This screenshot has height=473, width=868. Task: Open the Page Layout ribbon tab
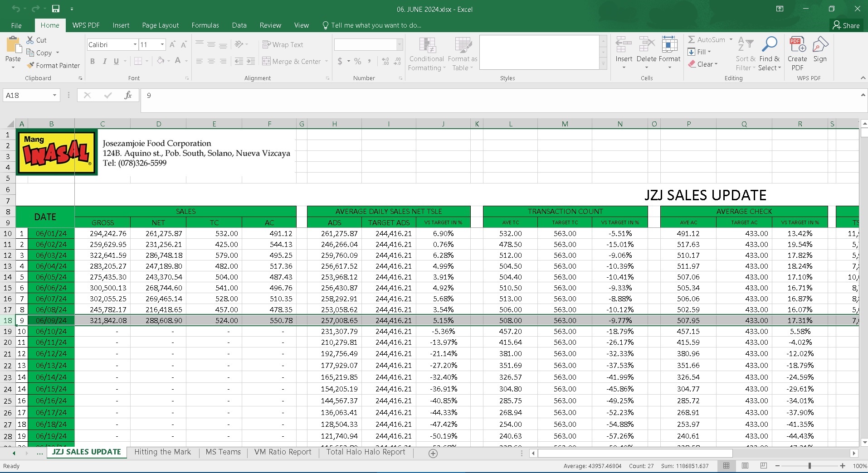160,25
